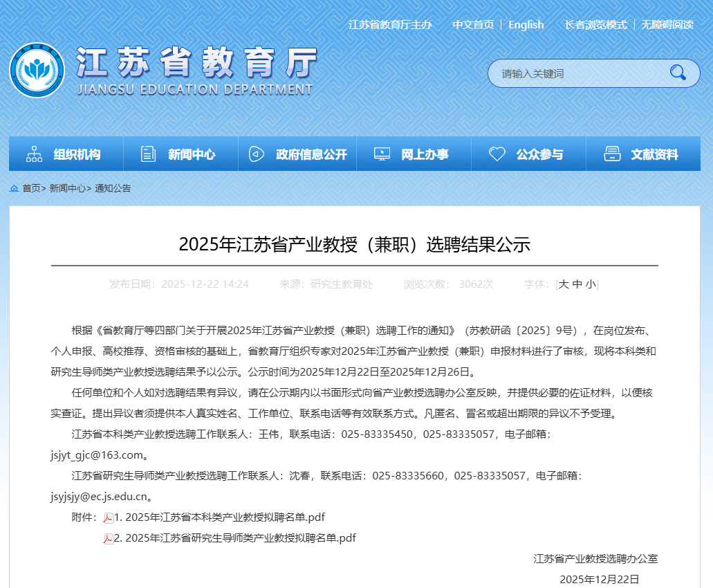Click the search magnifier icon
Viewport: 713px width, 588px height.
(679, 73)
